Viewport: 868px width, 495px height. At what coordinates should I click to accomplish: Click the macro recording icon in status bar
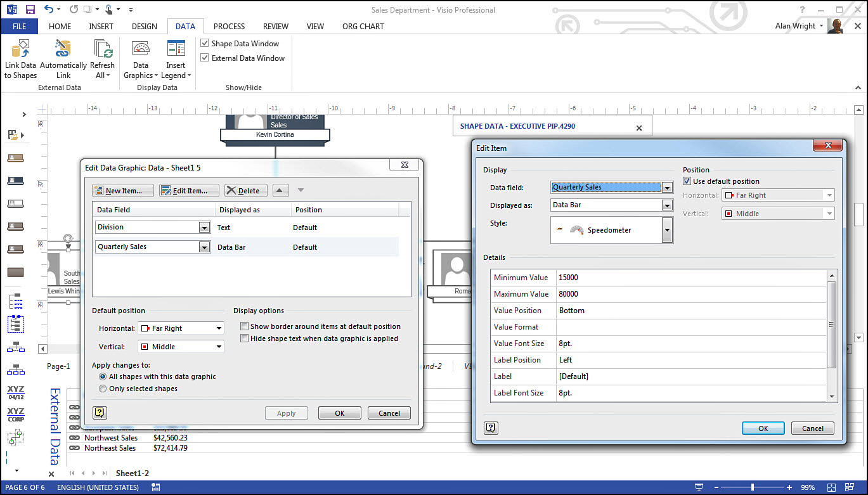(x=156, y=487)
